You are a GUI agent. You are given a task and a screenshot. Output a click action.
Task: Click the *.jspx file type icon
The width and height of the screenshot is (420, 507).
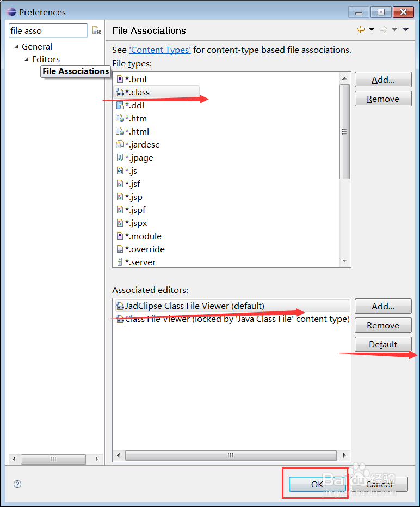click(120, 223)
